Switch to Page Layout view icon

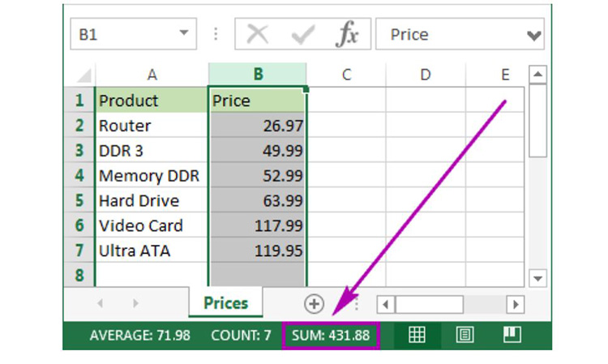[465, 335]
